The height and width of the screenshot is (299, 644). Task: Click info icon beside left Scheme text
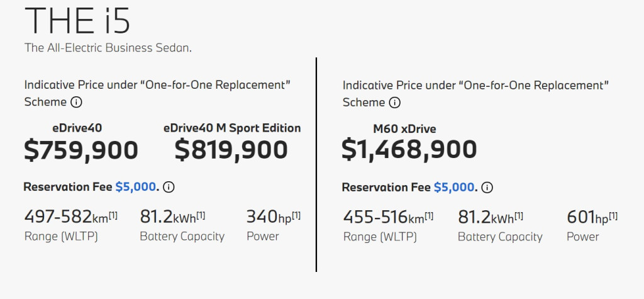point(76,102)
